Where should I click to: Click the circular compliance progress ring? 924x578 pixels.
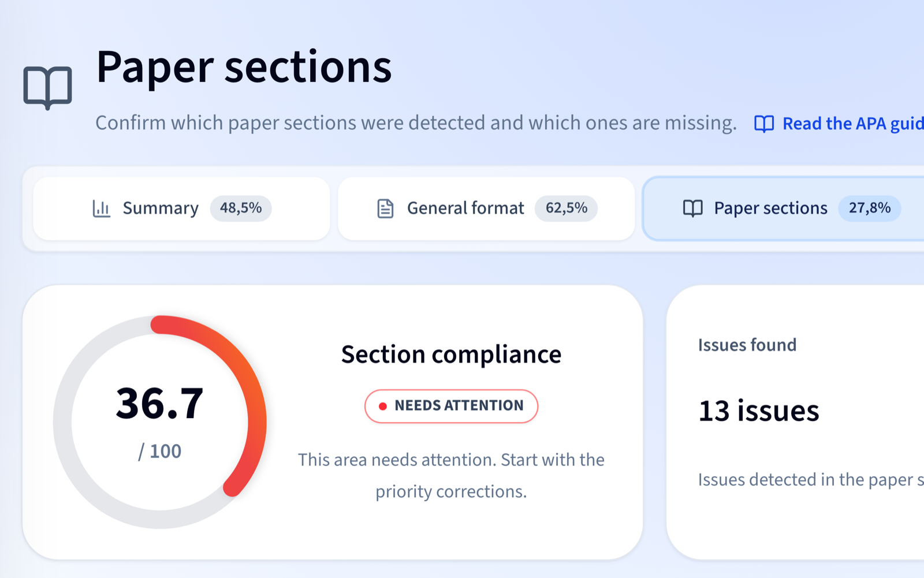[160, 422]
